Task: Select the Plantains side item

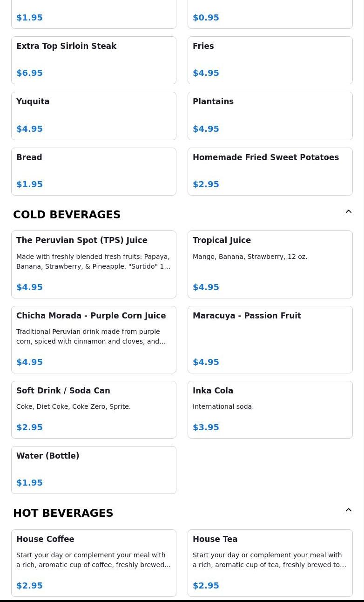Action: tap(270, 115)
